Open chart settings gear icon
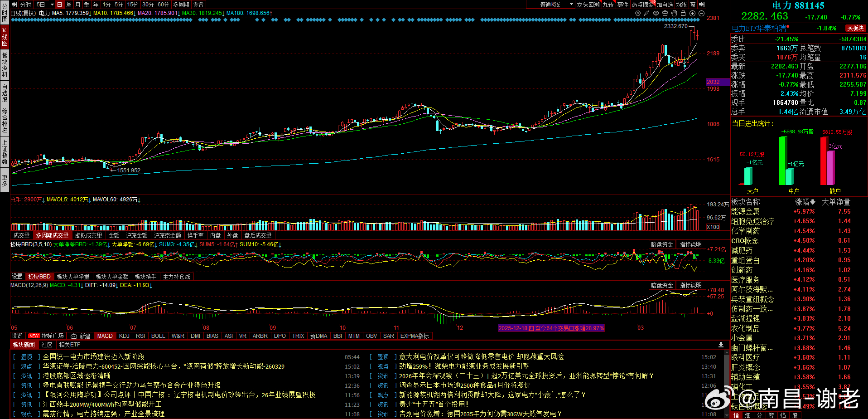The image size is (868, 419). [638, 13]
